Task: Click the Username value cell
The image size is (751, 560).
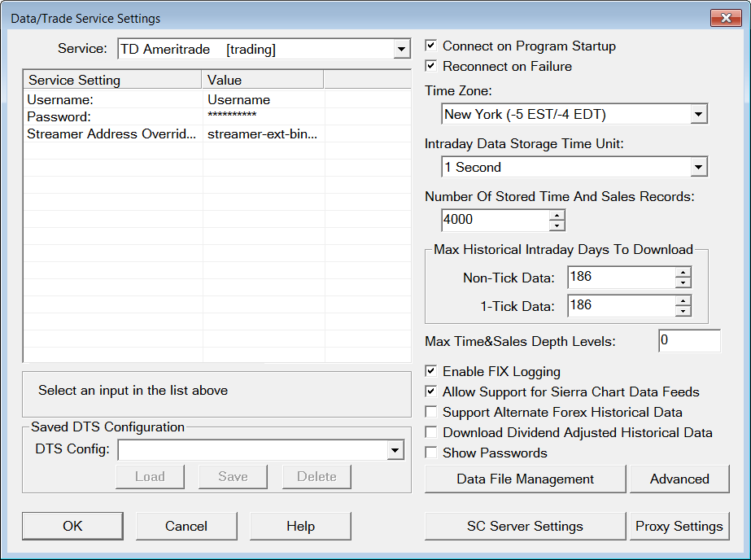Action: tap(264, 99)
